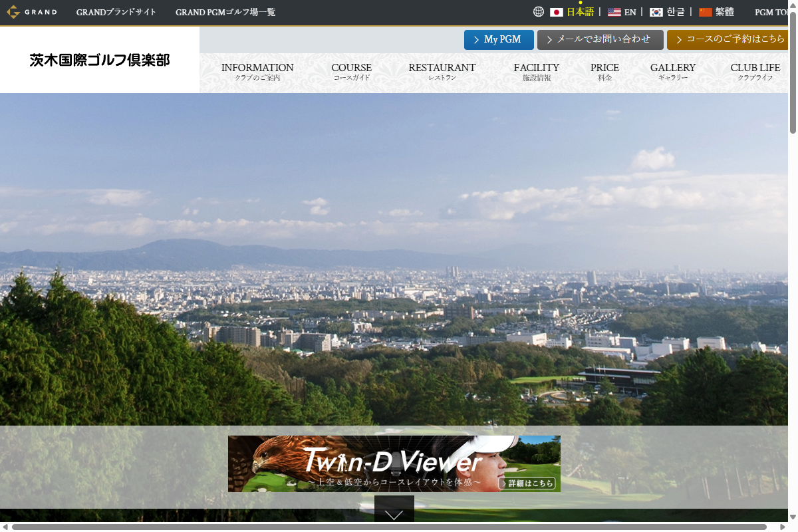Click the globe language icon
This screenshot has height=532, width=798.
click(539, 12)
